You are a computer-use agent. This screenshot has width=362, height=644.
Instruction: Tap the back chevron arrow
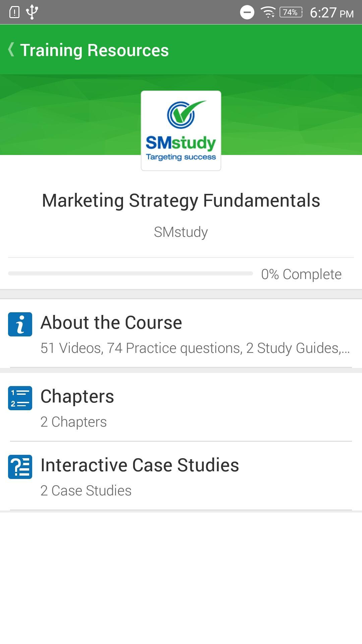pos(11,50)
